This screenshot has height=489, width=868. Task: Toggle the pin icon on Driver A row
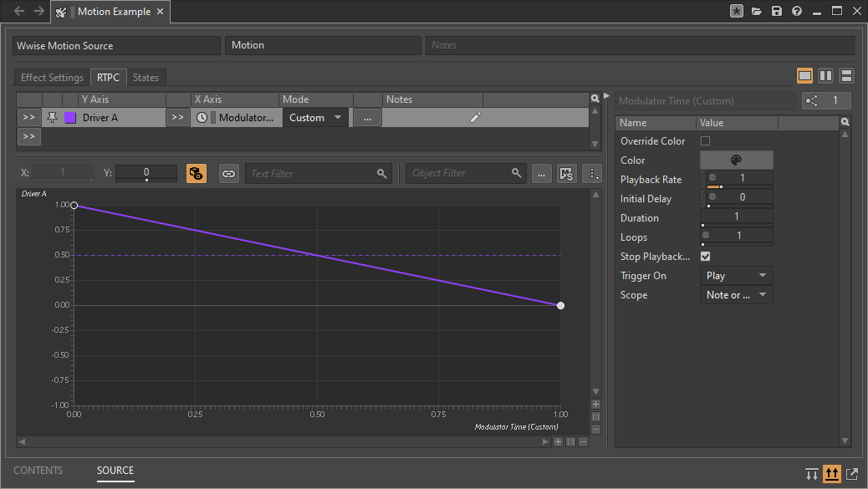tap(53, 118)
